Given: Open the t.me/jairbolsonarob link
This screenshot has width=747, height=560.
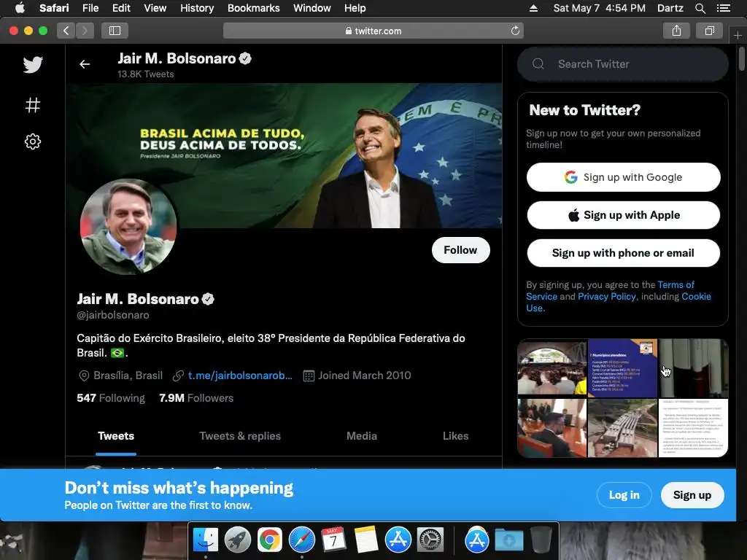Looking at the screenshot, I should pyautogui.click(x=239, y=376).
